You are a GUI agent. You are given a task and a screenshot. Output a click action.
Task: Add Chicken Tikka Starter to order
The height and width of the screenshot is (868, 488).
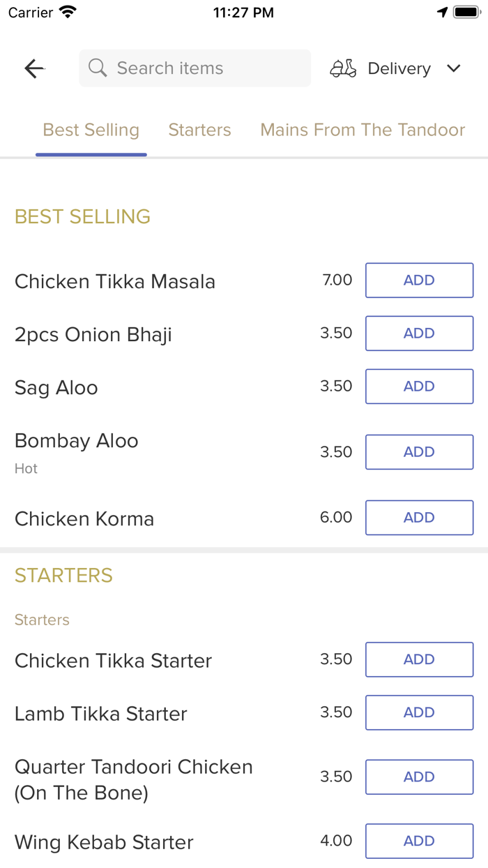[x=419, y=659]
